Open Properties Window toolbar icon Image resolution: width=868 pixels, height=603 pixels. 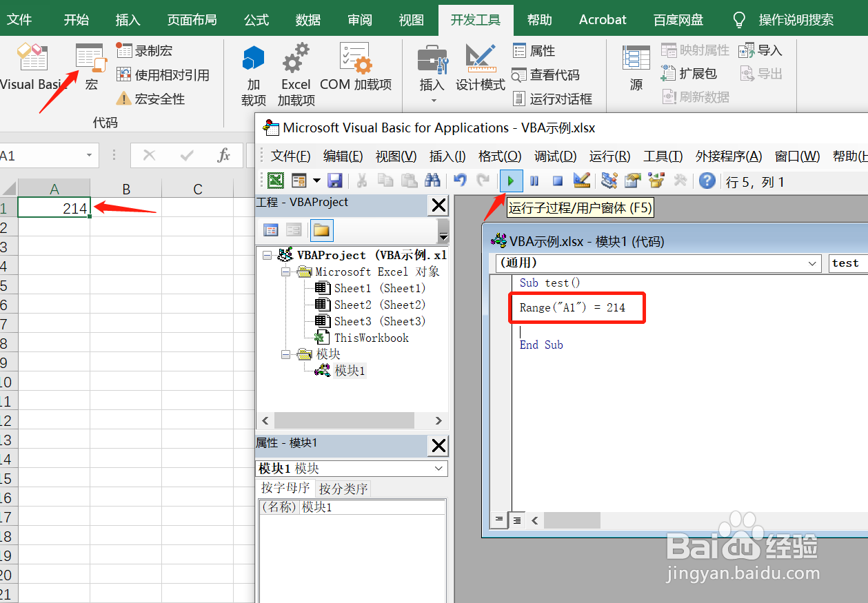click(633, 181)
